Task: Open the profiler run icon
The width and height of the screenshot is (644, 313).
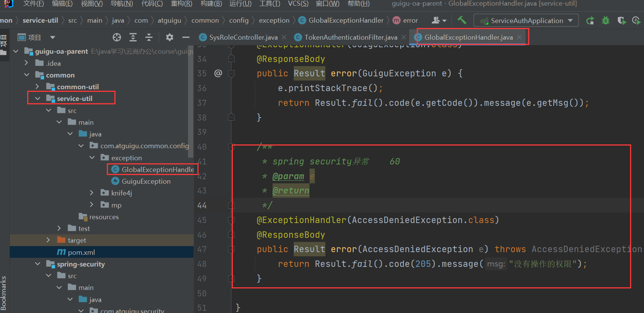Action: coord(636,20)
